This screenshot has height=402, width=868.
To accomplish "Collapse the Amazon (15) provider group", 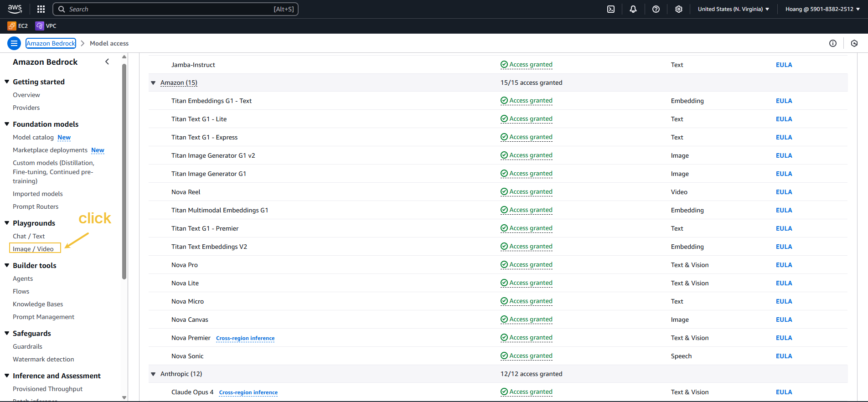I will click(153, 83).
